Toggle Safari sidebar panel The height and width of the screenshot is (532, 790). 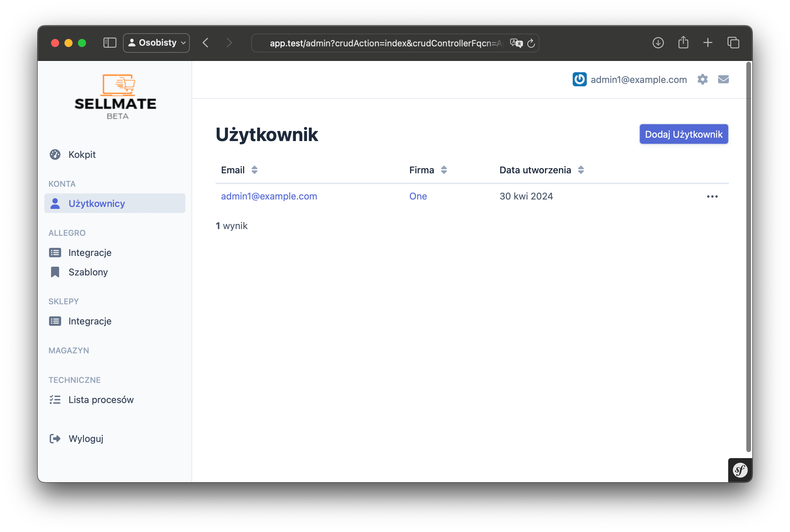pyautogui.click(x=109, y=43)
